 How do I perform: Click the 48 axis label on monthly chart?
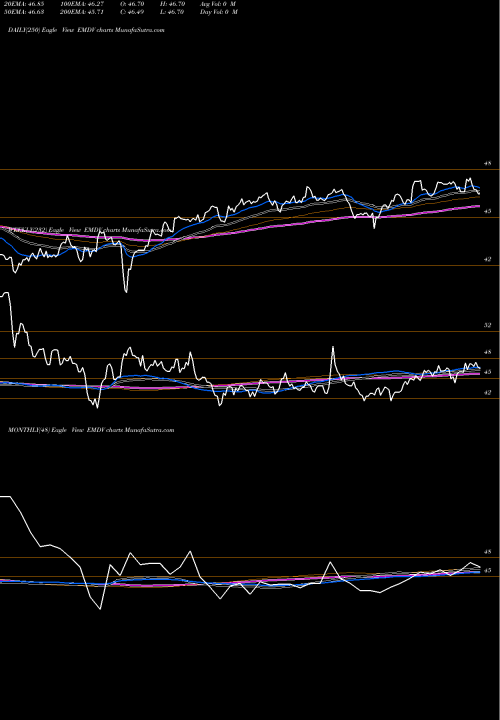(488, 551)
